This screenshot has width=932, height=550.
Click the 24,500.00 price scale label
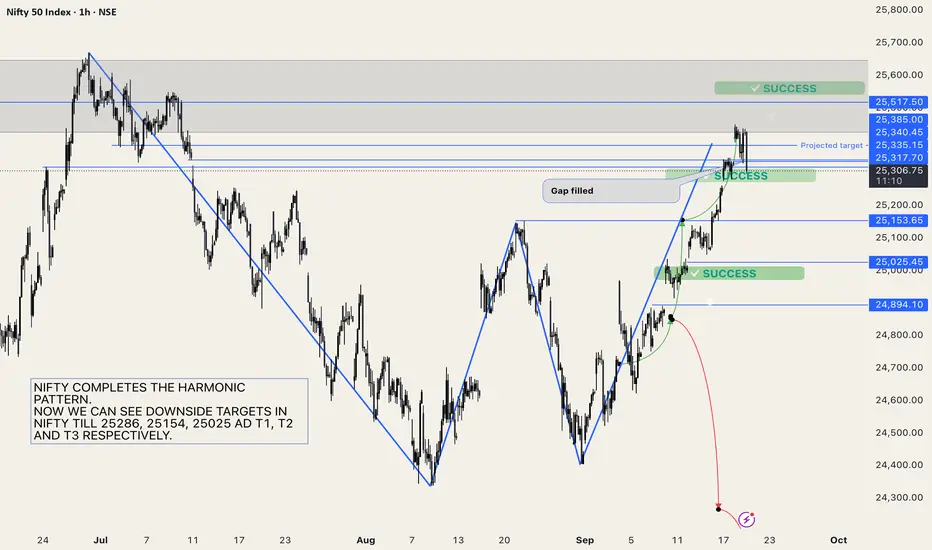click(x=899, y=432)
